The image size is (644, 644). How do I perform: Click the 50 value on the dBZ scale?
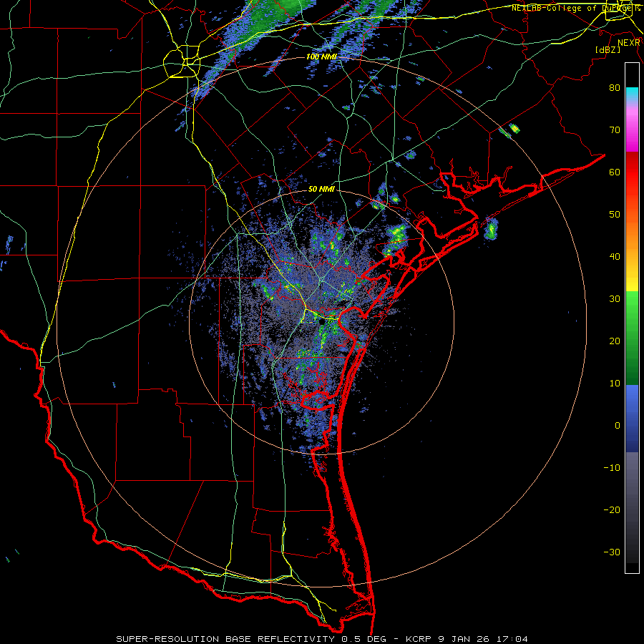pos(615,215)
